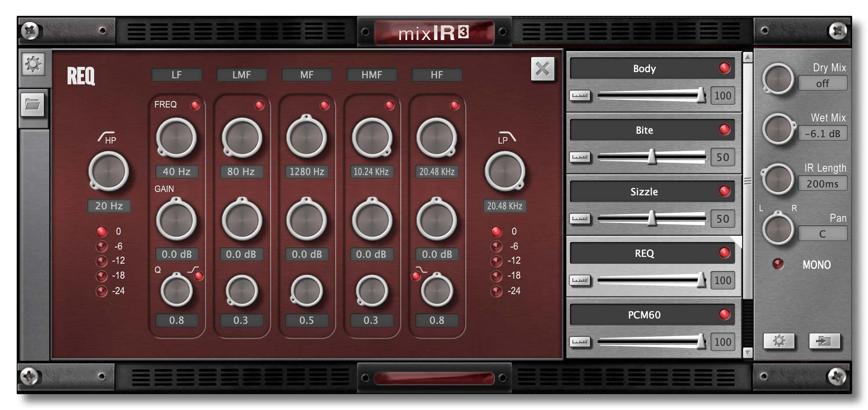Screen dimensions: 868x410
Task: Click the LMF Q knob
Action: coord(242,291)
